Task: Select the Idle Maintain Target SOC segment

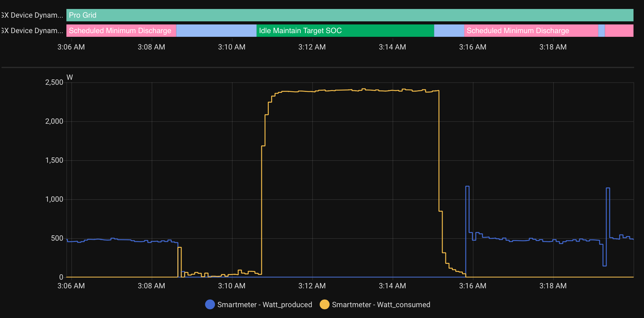Action: [345, 31]
